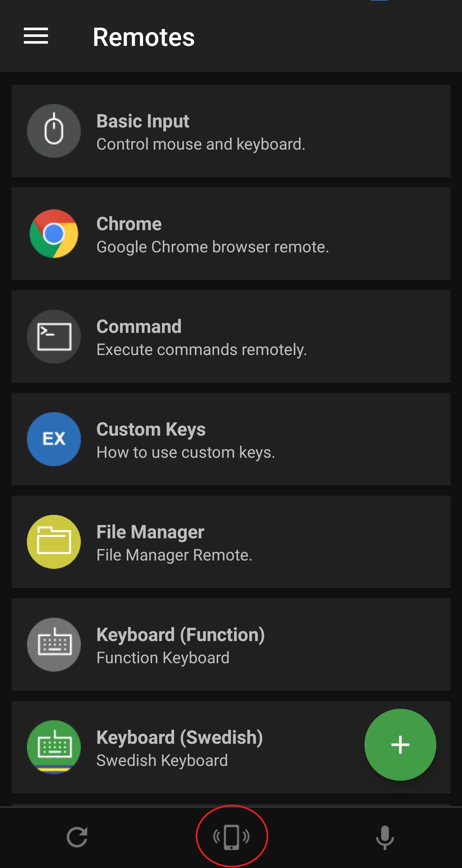The width and height of the screenshot is (462, 868).
Task: Tap the blue EX Custom Keys icon
Action: [54, 439]
